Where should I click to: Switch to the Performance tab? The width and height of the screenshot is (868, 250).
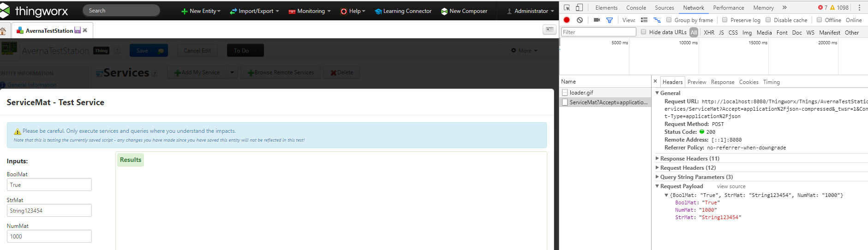pos(728,8)
